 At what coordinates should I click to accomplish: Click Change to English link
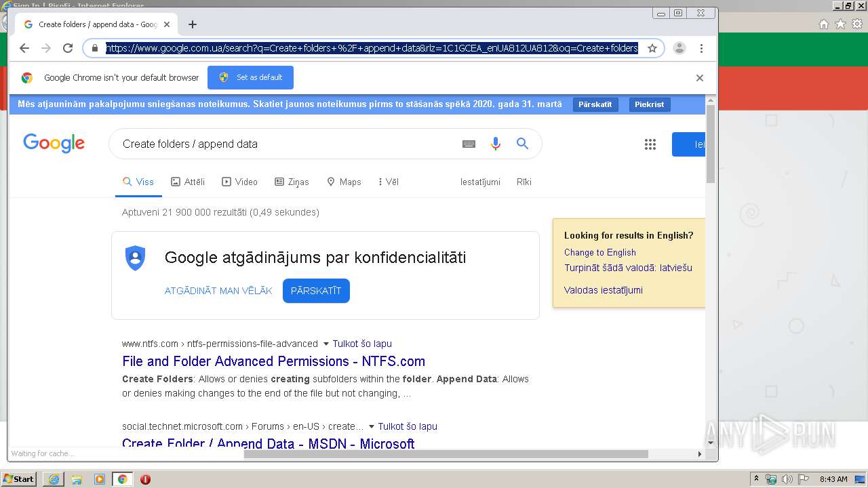pyautogui.click(x=600, y=252)
